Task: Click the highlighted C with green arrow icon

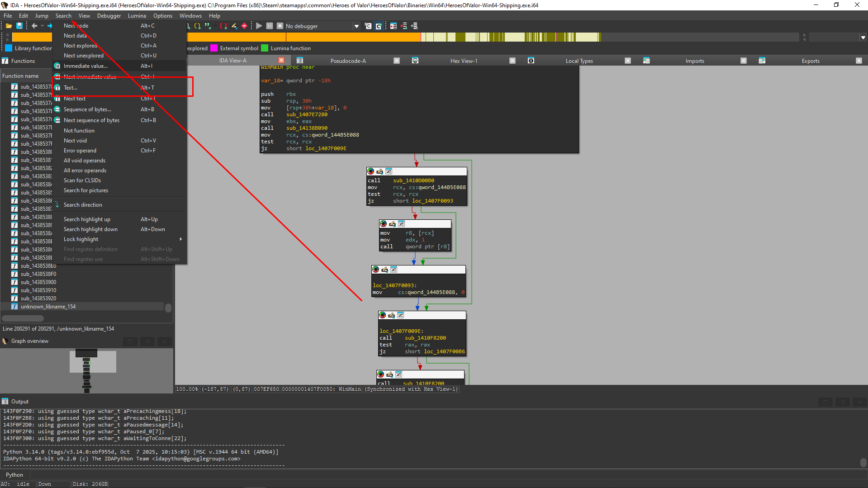Action: pos(379,26)
